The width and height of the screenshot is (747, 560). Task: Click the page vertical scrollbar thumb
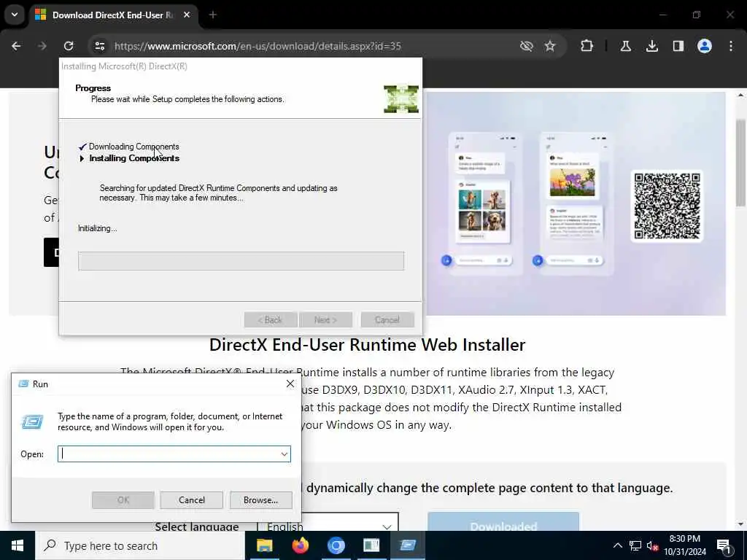click(x=740, y=162)
